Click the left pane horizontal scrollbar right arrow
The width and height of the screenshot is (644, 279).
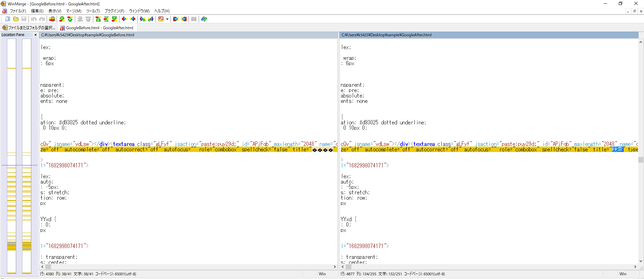pos(335,267)
